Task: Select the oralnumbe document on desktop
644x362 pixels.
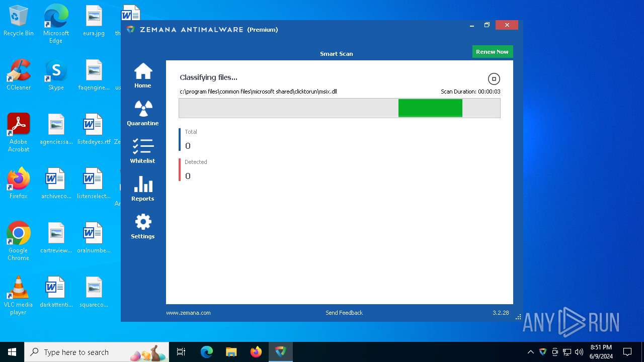Action: [x=94, y=238]
